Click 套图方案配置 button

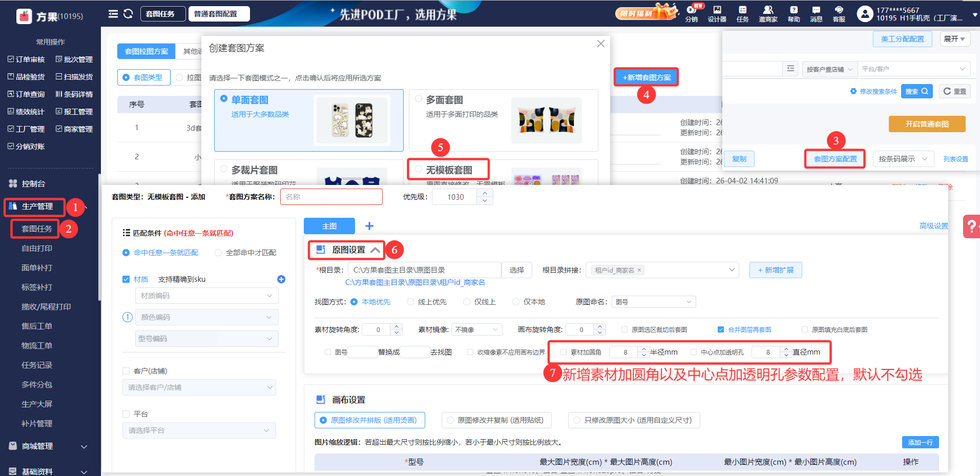835,159
